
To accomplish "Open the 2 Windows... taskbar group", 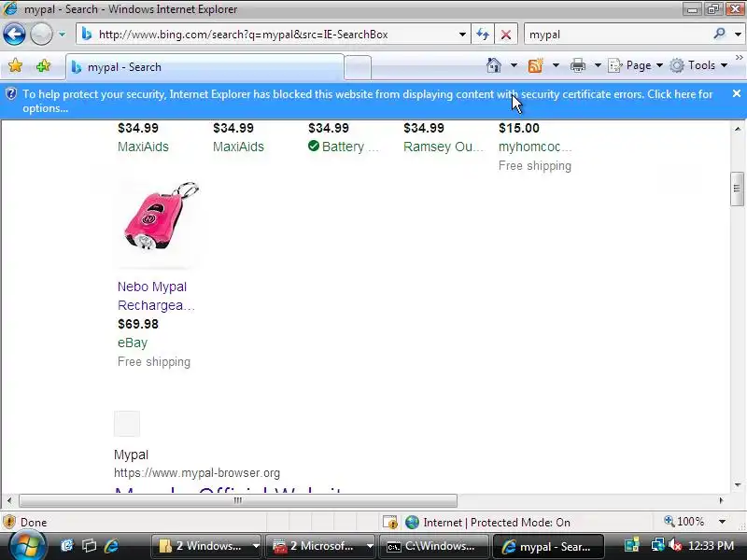I will (205, 546).
